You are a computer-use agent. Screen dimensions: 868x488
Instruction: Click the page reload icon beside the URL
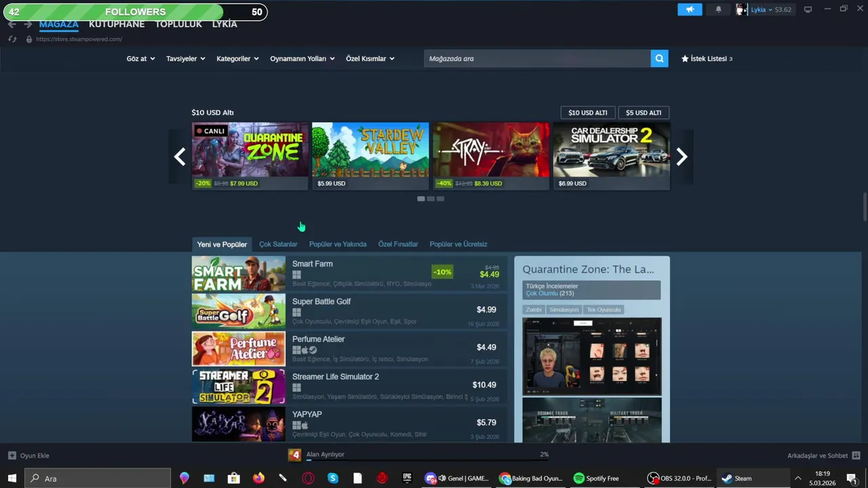click(x=12, y=39)
